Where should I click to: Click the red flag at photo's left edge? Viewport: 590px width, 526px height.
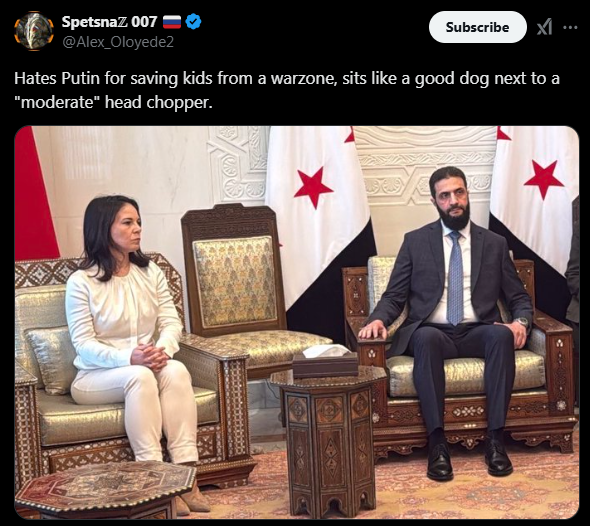tap(35, 193)
